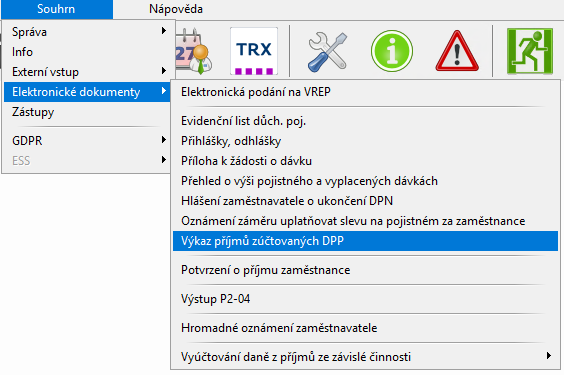The height and width of the screenshot is (375, 564).
Task: Click the green info circle icon
Action: (392, 51)
